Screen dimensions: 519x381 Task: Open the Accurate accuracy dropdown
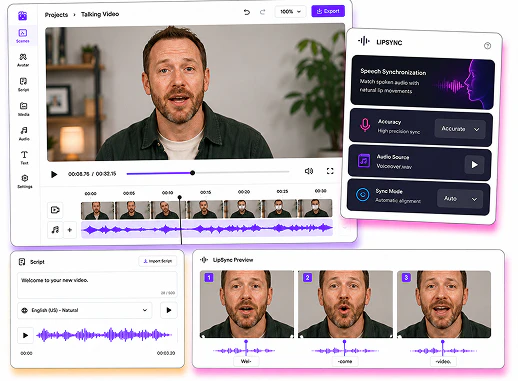(460, 129)
